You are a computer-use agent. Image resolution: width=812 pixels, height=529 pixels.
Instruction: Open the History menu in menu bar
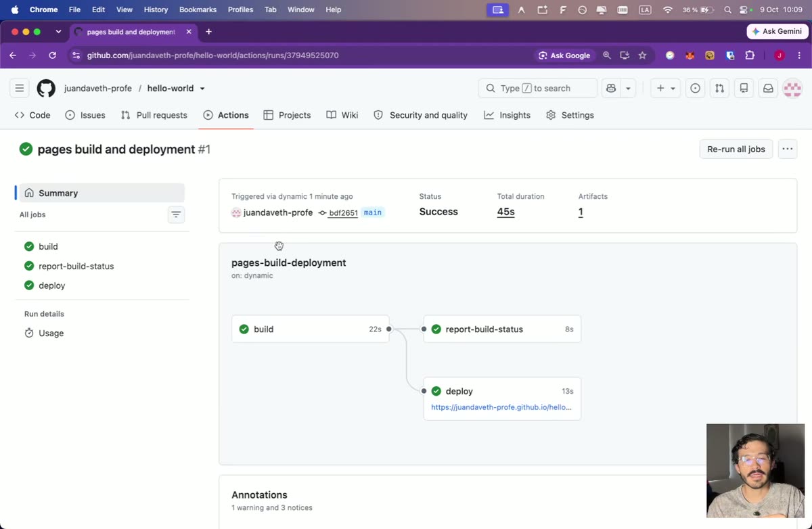point(156,9)
